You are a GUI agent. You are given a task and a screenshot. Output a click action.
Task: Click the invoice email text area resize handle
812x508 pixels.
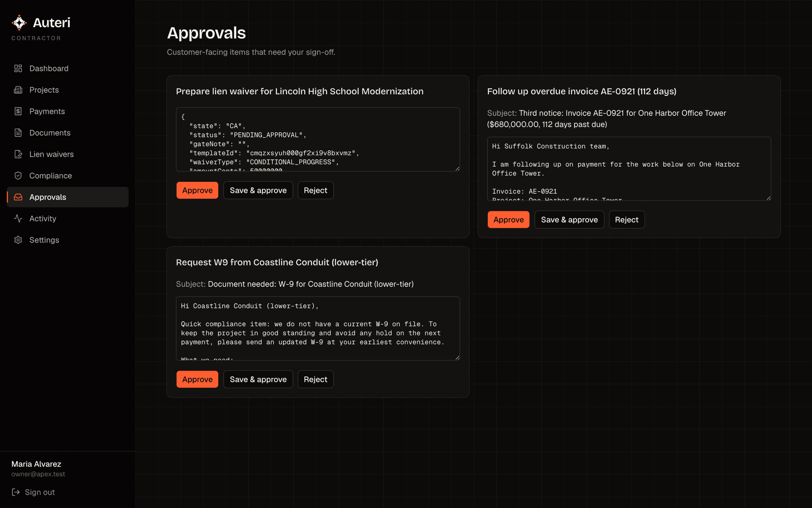(x=768, y=198)
